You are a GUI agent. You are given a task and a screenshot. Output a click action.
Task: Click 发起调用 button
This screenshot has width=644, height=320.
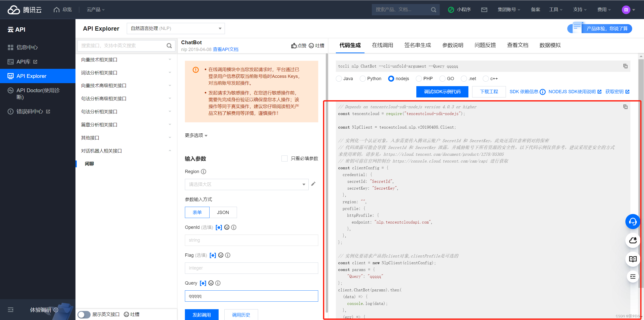202,314
